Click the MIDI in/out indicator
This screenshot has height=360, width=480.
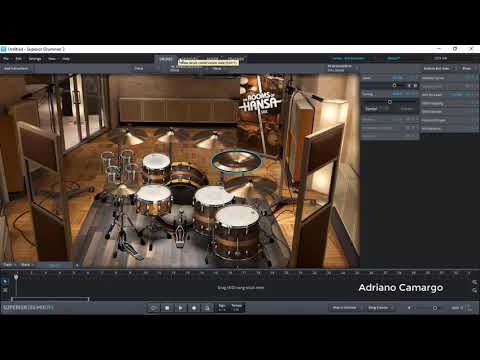470,308
